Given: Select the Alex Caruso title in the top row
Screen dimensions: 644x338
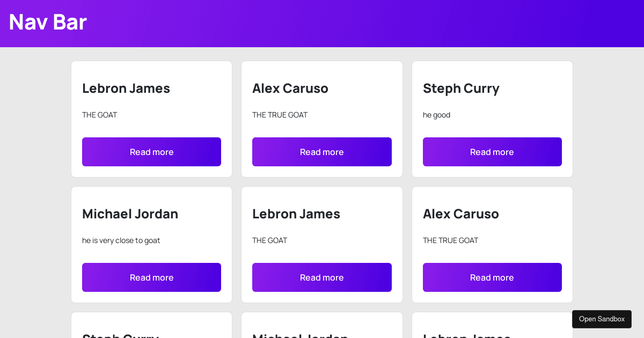Looking at the screenshot, I should (290, 89).
